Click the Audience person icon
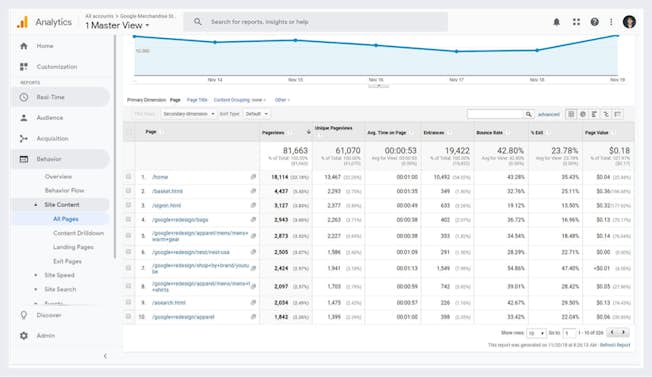 [24, 118]
